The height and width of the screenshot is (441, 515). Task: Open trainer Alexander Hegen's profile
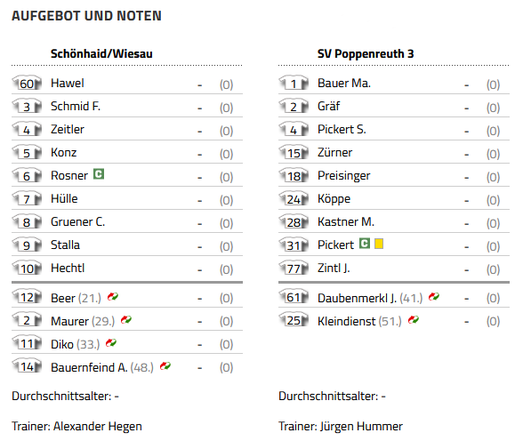pos(98,426)
